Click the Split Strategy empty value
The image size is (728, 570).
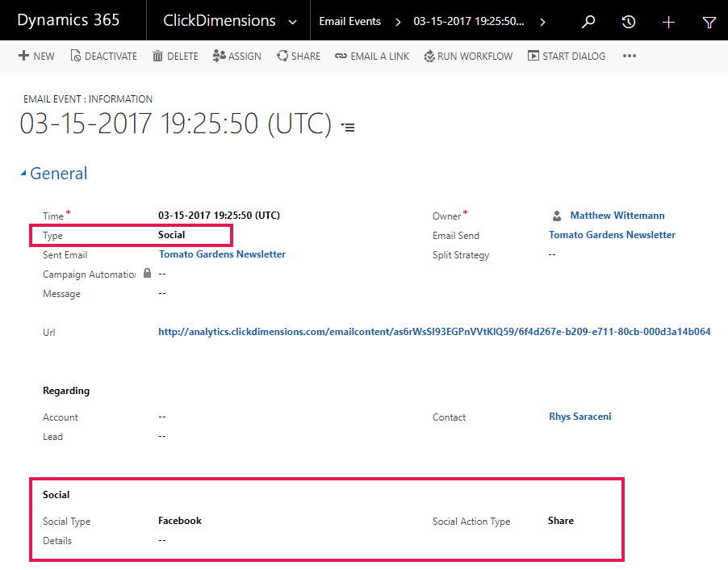point(551,254)
